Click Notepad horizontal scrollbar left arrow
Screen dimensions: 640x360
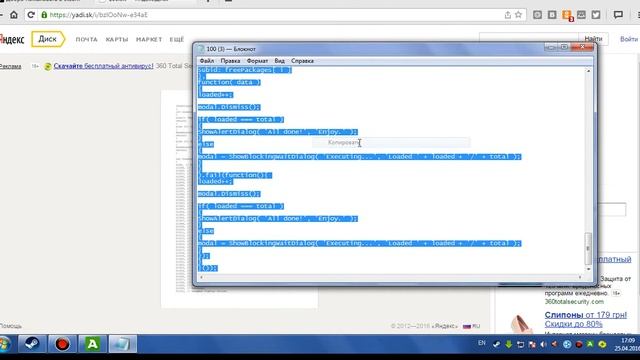[x=201, y=277]
